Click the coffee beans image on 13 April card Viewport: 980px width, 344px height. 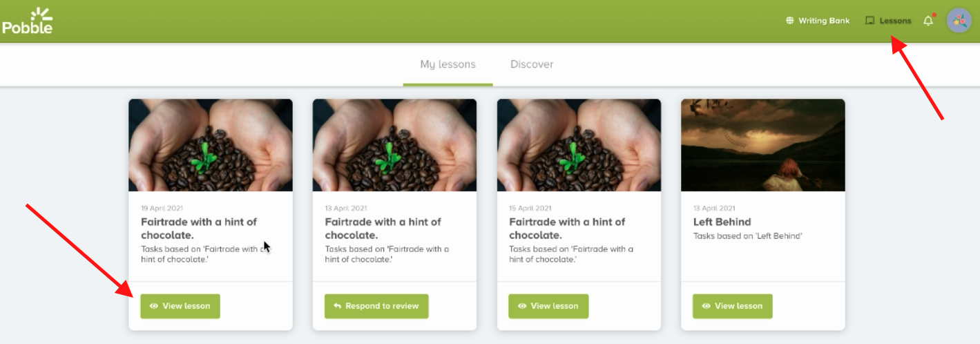(394, 145)
